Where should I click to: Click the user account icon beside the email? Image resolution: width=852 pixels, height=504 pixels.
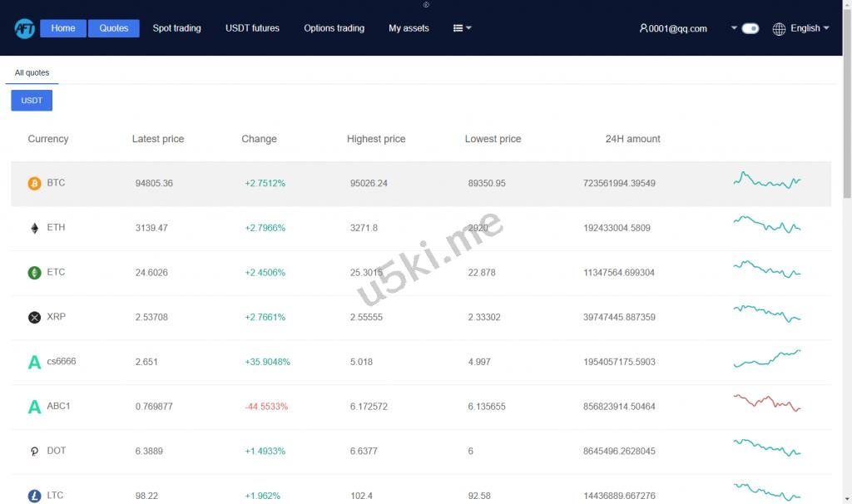(643, 28)
